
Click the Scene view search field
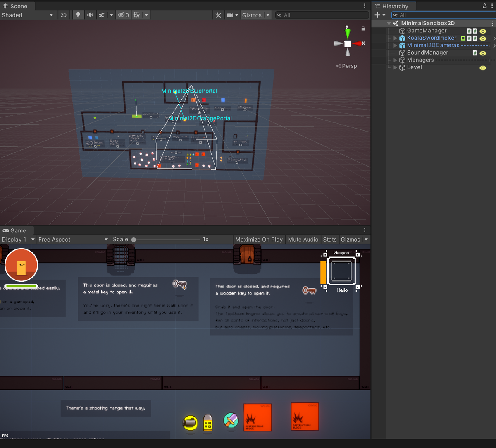(x=322, y=15)
